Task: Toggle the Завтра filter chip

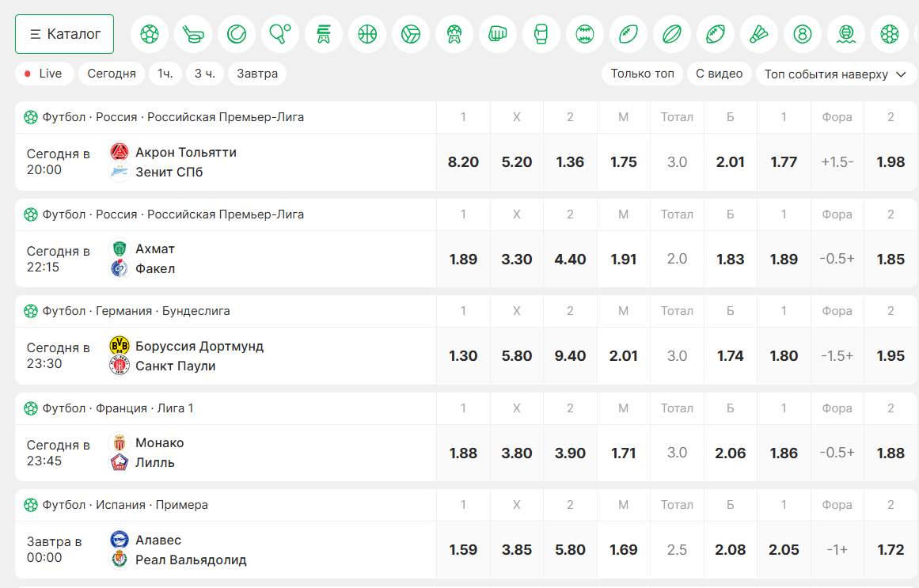Action: pyautogui.click(x=257, y=74)
